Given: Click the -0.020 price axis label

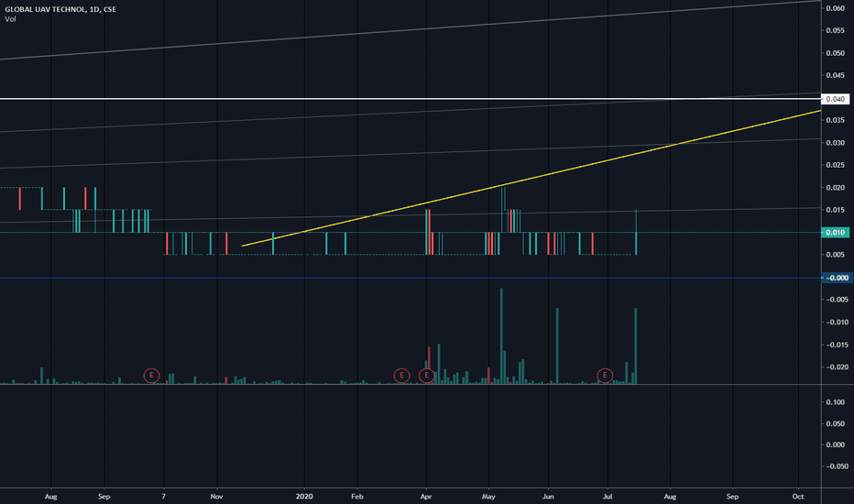Looking at the screenshot, I should (837, 367).
